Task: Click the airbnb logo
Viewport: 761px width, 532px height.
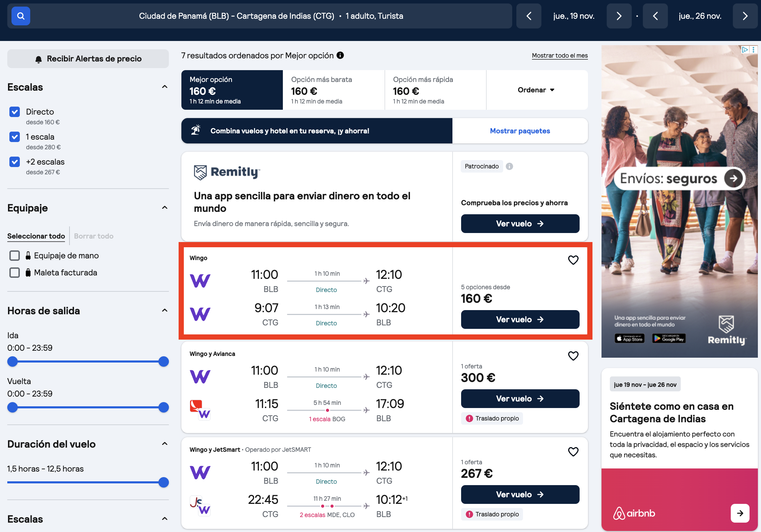Action: (634, 513)
